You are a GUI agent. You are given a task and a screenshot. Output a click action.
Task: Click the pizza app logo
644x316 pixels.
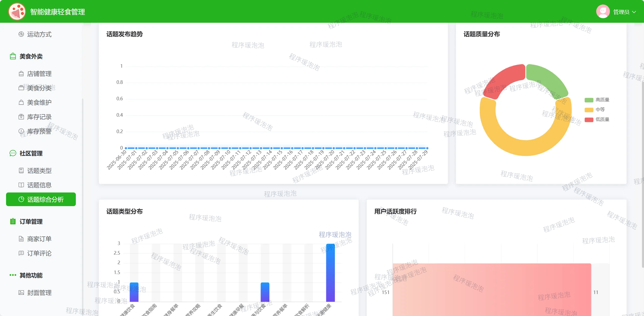(x=17, y=12)
